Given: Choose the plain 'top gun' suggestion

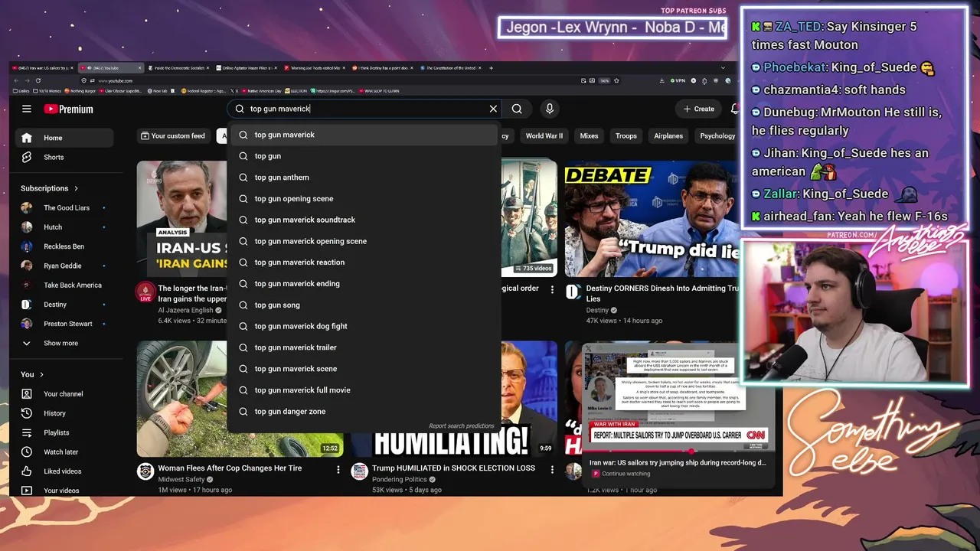Looking at the screenshot, I should point(364,156).
